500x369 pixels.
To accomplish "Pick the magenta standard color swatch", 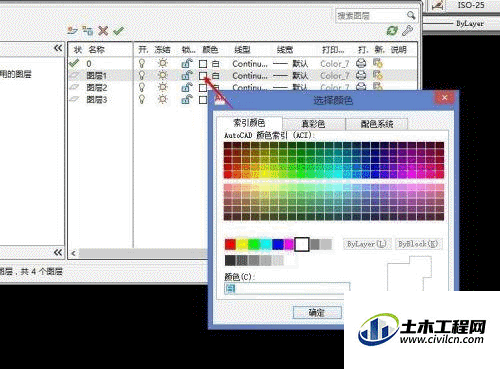I will click(x=289, y=244).
